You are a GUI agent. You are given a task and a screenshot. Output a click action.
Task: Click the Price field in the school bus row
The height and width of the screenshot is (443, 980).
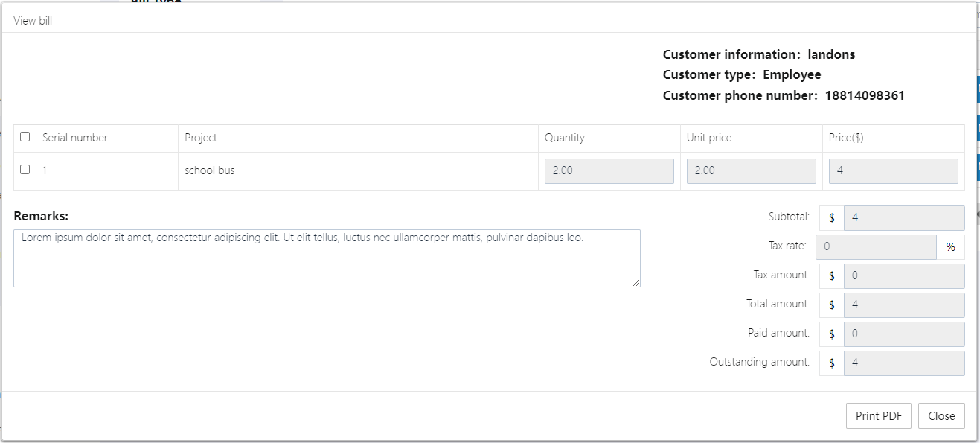pyautogui.click(x=893, y=171)
